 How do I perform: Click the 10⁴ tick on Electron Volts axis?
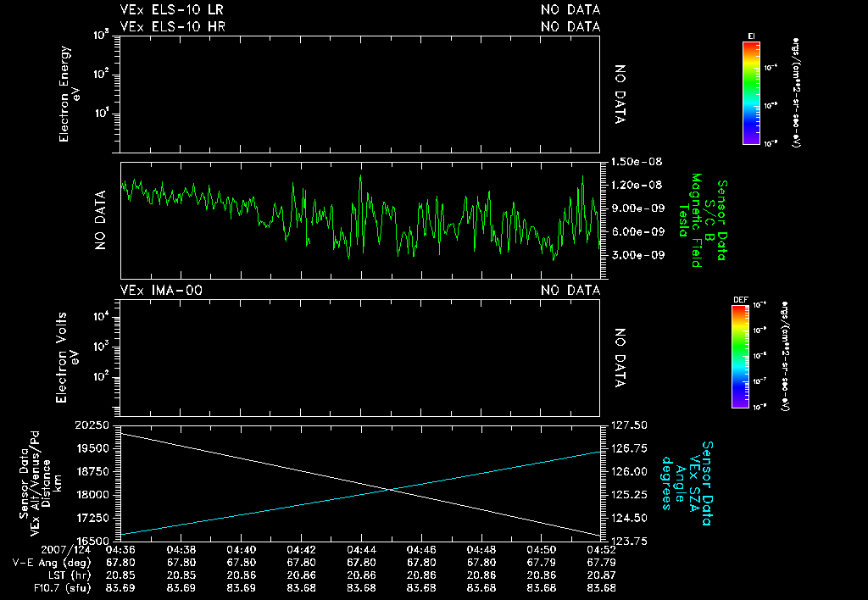pos(102,317)
